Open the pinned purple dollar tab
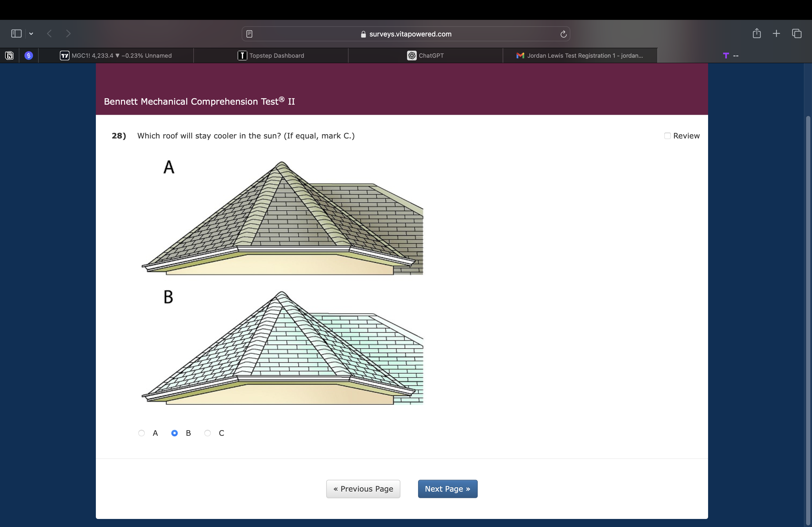Screen dimensions: 812x527 click(x=29, y=56)
